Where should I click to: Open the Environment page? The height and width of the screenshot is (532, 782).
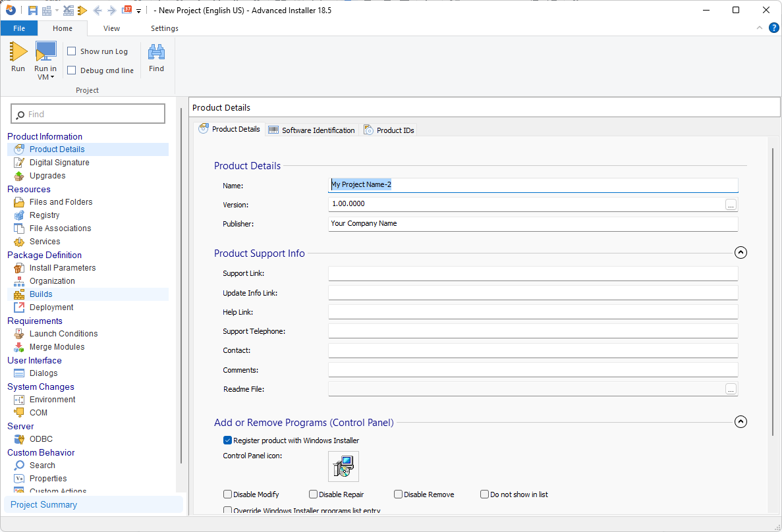[52, 400]
